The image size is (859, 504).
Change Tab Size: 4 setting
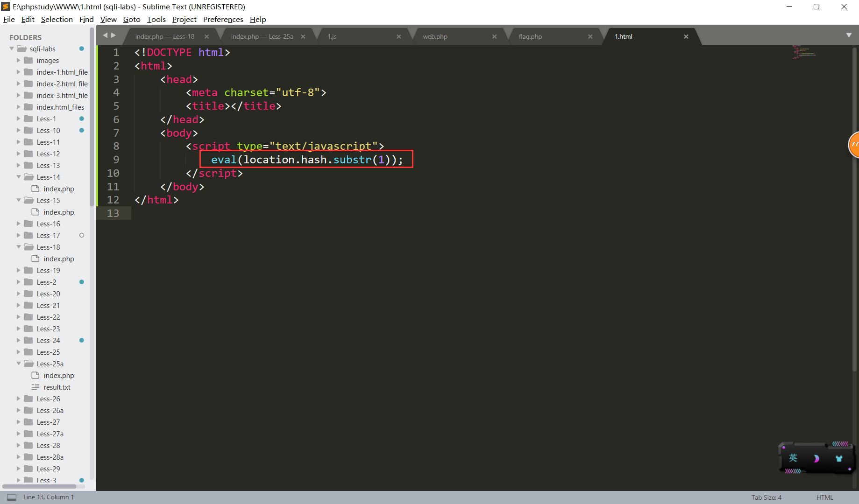[767, 497]
